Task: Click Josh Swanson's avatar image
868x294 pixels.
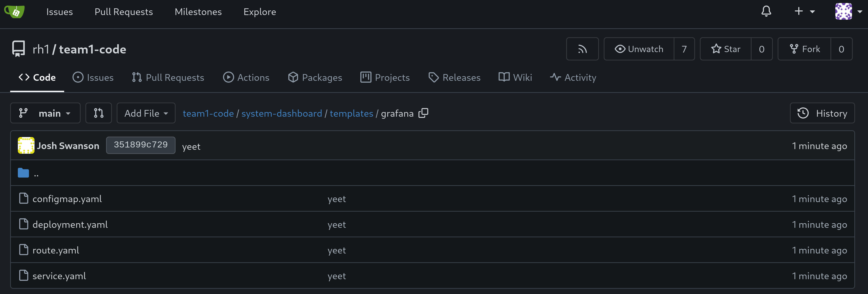Action: (x=26, y=145)
